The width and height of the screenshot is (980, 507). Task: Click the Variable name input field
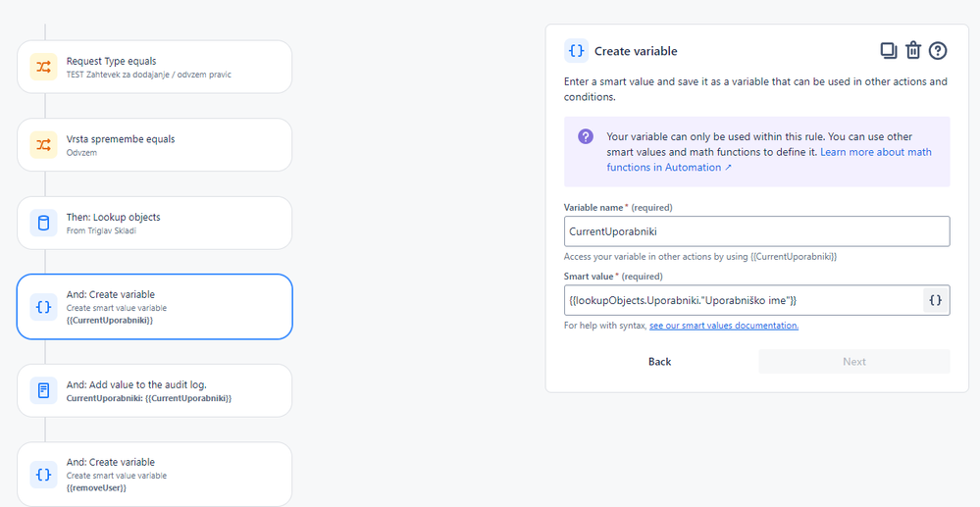click(756, 231)
